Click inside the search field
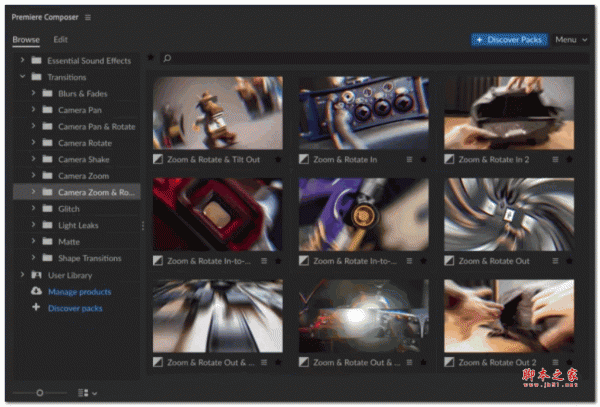 (x=375, y=59)
